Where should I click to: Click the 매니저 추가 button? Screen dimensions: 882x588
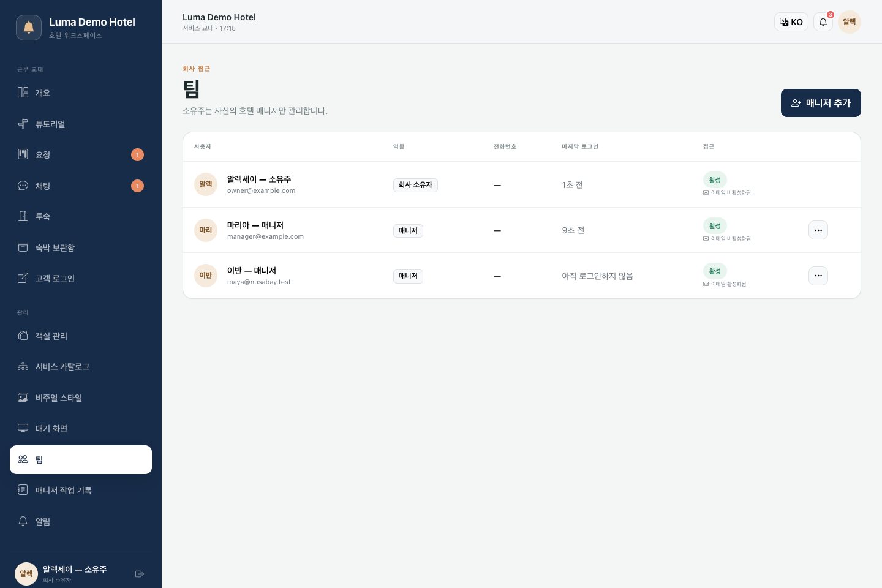click(821, 103)
